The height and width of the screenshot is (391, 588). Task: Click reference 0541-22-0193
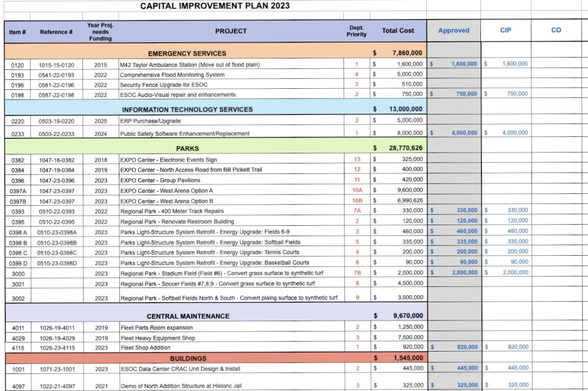click(56, 75)
